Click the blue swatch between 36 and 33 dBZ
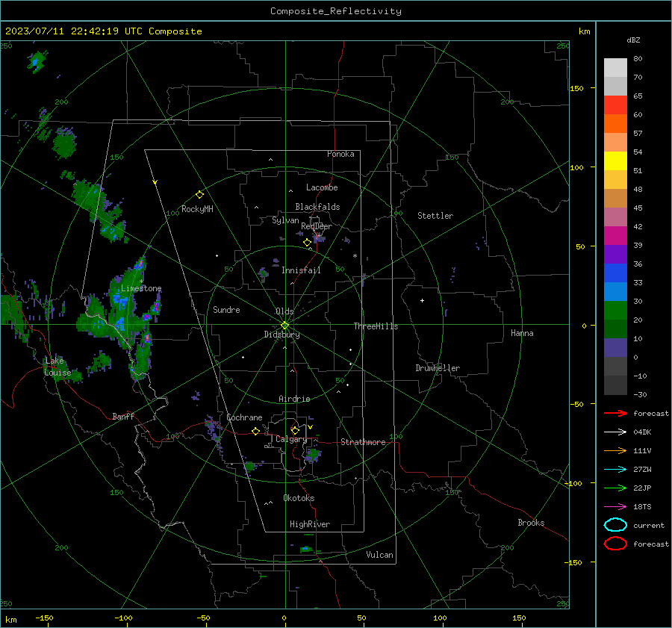The height and width of the screenshot is (628, 672). pyautogui.click(x=615, y=273)
